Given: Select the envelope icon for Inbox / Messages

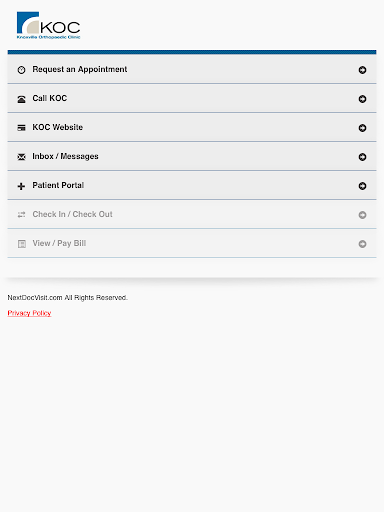Looking at the screenshot, I should coord(21,157).
